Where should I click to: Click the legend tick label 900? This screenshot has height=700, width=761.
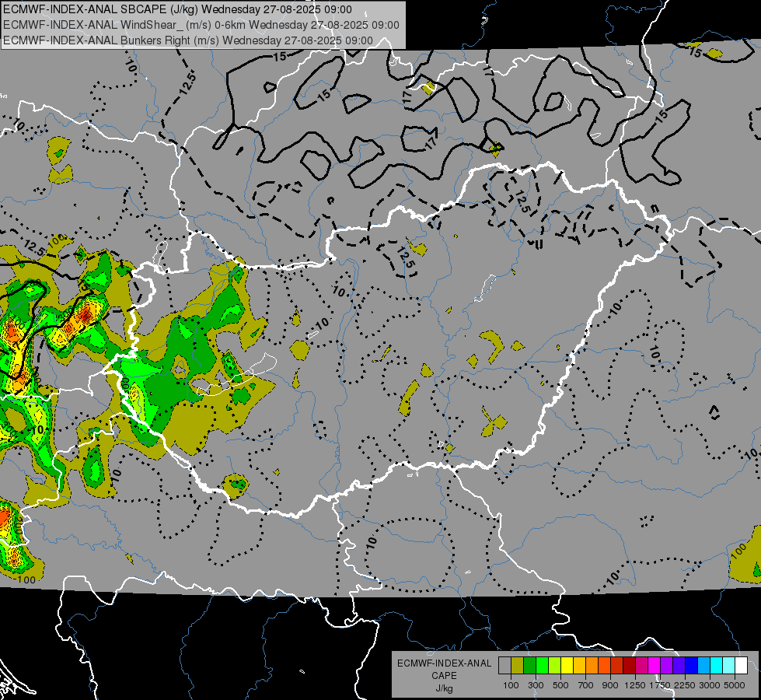click(610, 685)
